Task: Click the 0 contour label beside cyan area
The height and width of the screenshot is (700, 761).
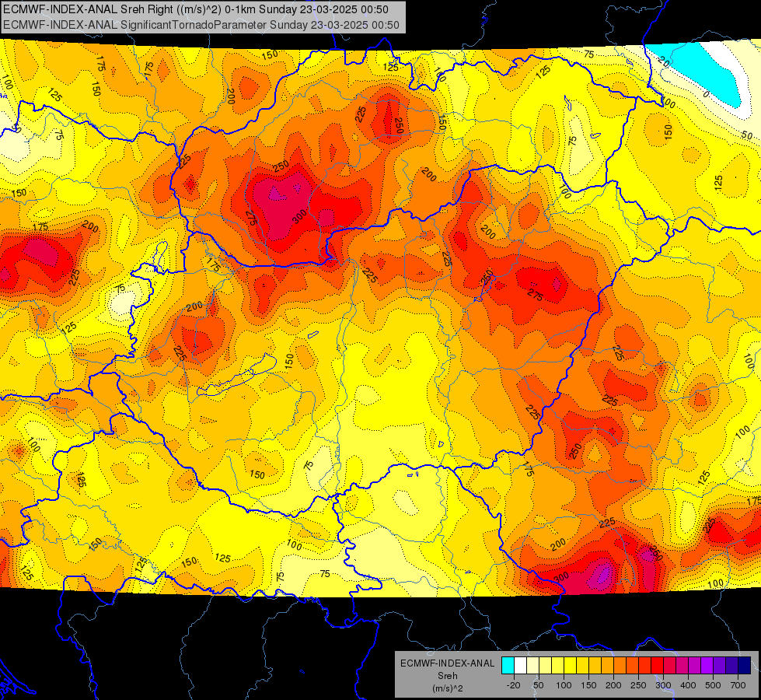Action: click(706, 94)
